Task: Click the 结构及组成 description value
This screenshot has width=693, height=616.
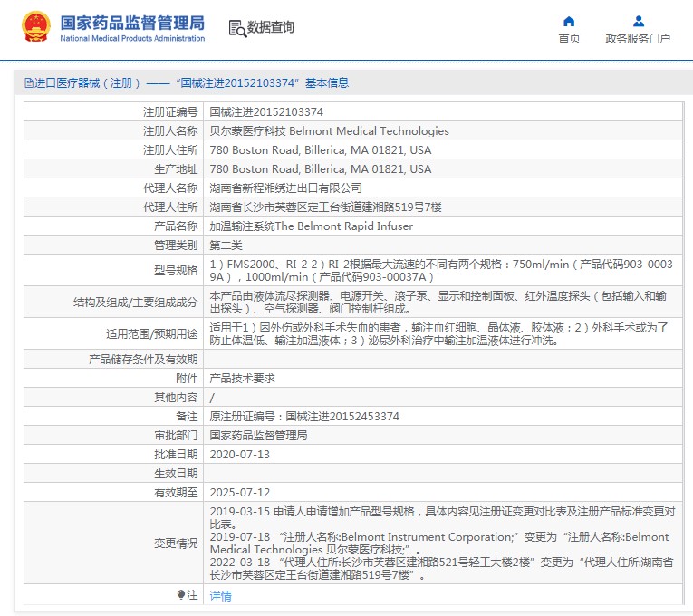Action: (x=438, y=303)
